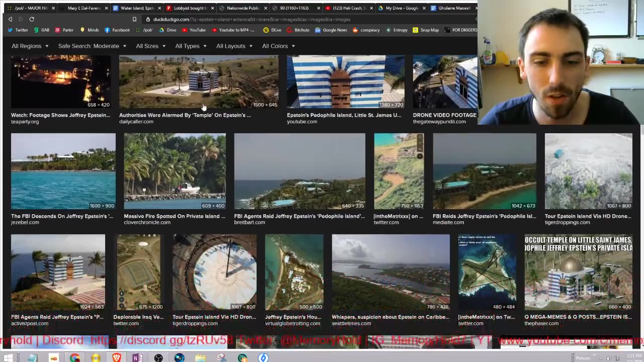
Task: Open The FBI Descends jezebel thumbnail
Action: tap(63, 171)
